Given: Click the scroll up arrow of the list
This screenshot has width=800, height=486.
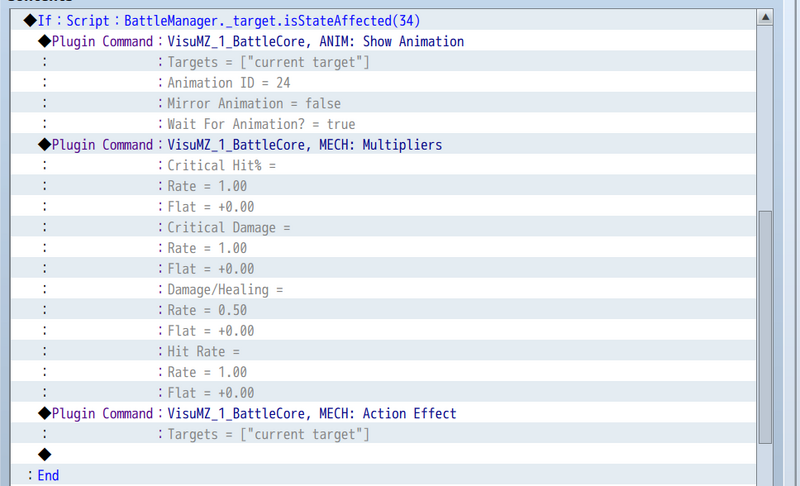Looking at the screenshot, I should tap(765, 17).
